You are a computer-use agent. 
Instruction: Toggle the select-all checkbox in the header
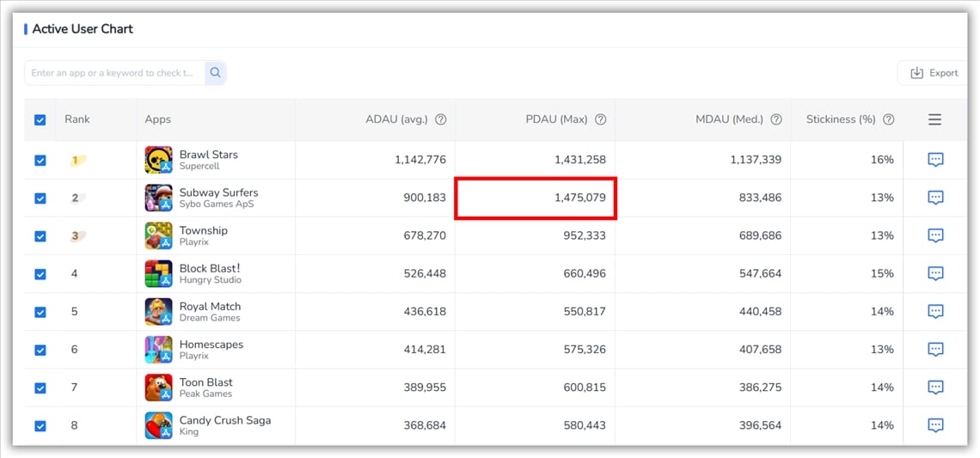40,119
